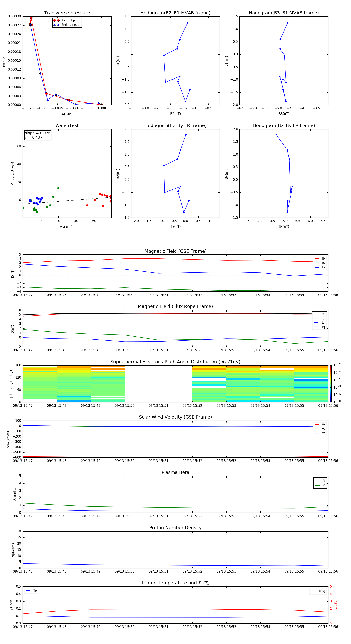Select the '2nd half path' legend entry
The image size is (351, 644).
(67, 25)
